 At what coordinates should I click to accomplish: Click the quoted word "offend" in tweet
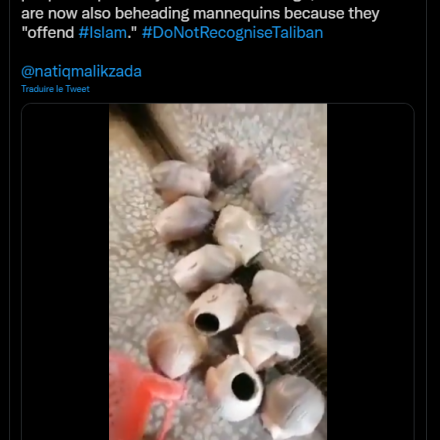[x=48, y=33]
